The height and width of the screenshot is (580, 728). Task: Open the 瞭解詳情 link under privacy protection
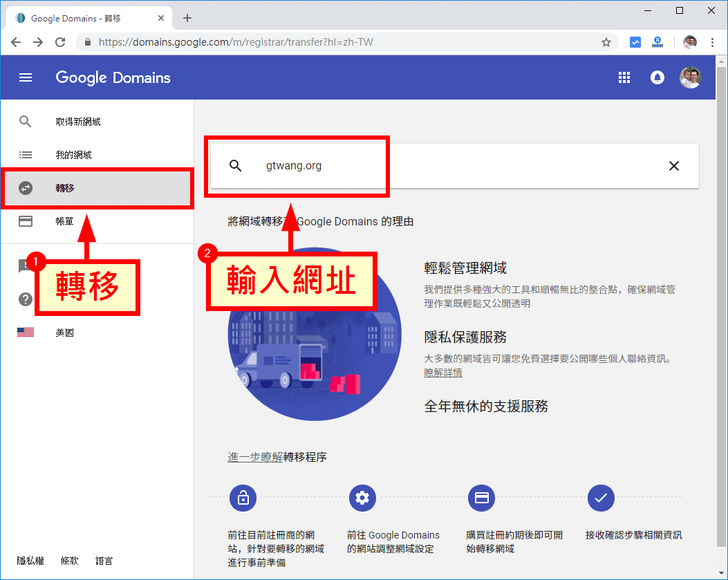coord(443,371)
